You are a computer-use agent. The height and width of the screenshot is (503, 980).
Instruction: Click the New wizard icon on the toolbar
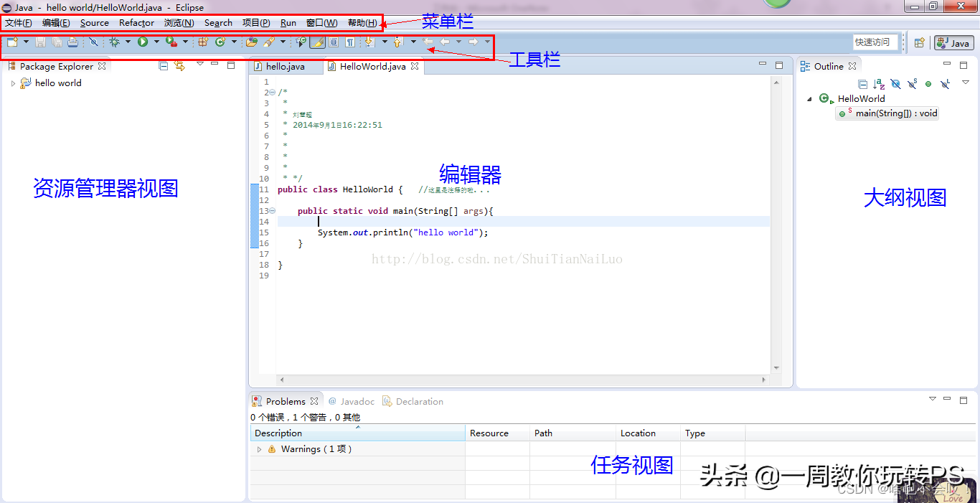(x=11, y=42)
